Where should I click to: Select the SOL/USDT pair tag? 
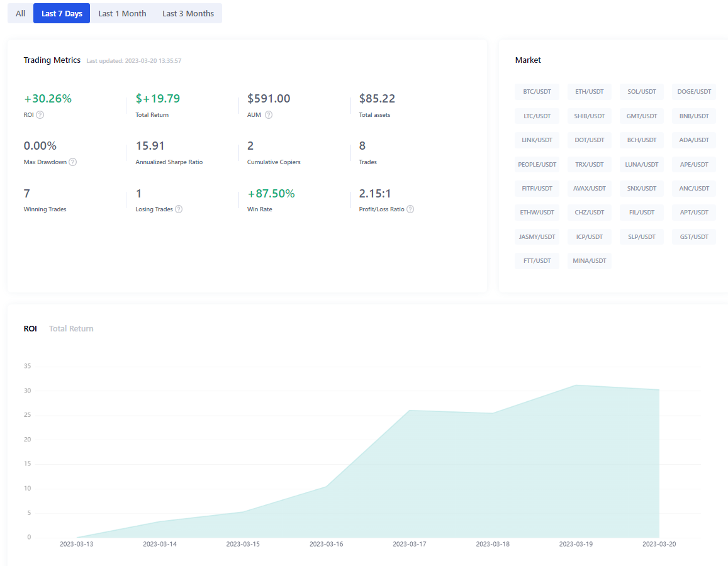coord(641,92)
